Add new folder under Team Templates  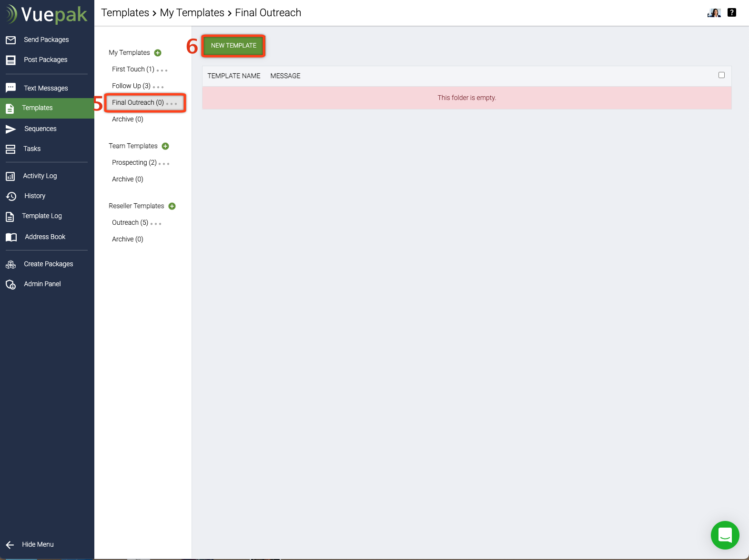click(x=165, y=146)
